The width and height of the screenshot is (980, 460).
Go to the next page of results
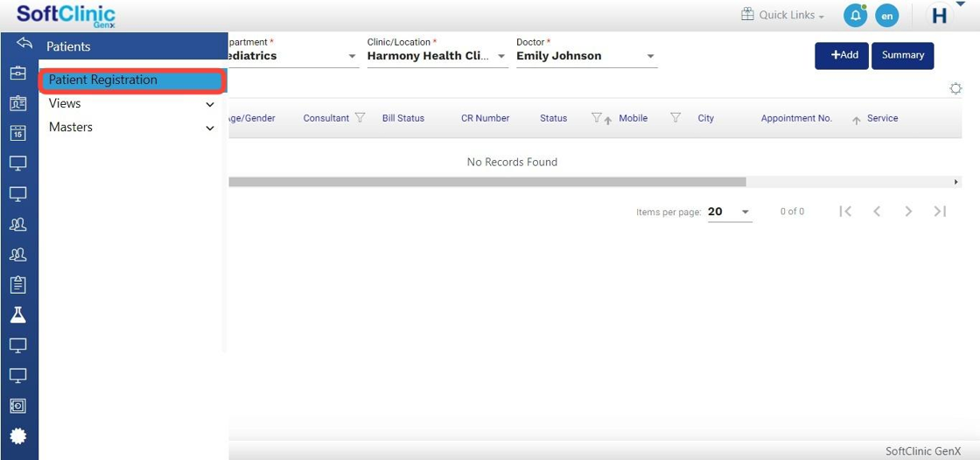tap(909, 212)
